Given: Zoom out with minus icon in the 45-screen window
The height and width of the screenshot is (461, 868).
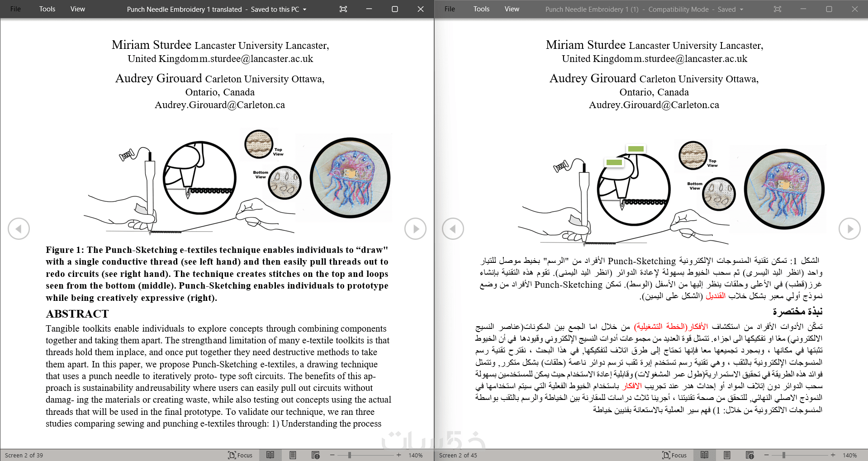Looking at the screenshot, I should [767, 455].
